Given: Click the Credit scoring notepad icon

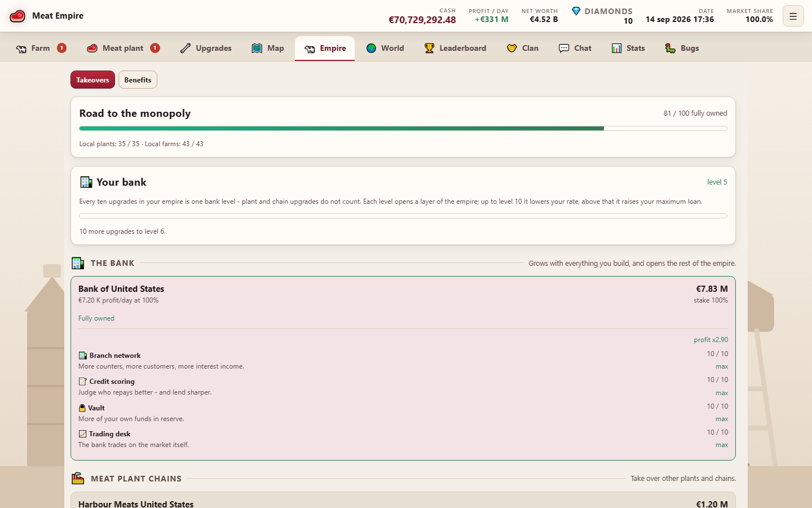Looking at the screenshot, I should pos(82,382).
